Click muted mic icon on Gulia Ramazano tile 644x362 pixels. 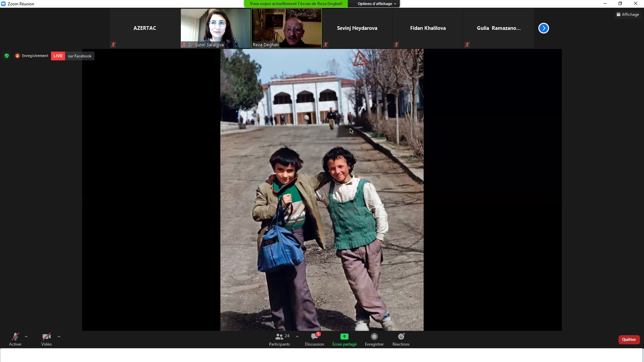[467, 45]
